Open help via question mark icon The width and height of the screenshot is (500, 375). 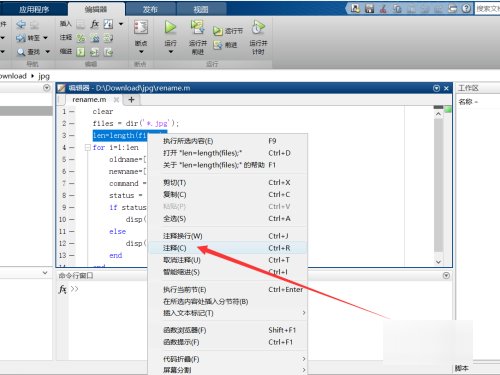[466, 8]
